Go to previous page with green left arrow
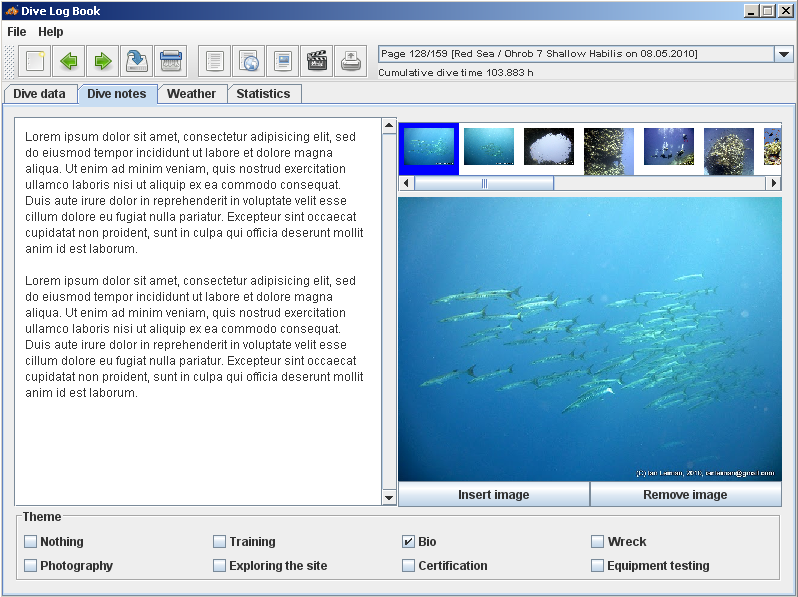 click(x=69, y=61)
